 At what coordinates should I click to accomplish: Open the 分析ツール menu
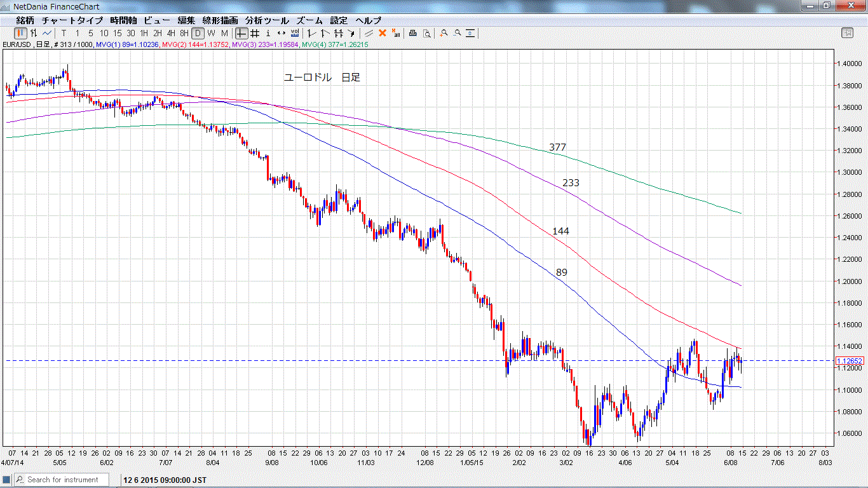pos(267,20)
